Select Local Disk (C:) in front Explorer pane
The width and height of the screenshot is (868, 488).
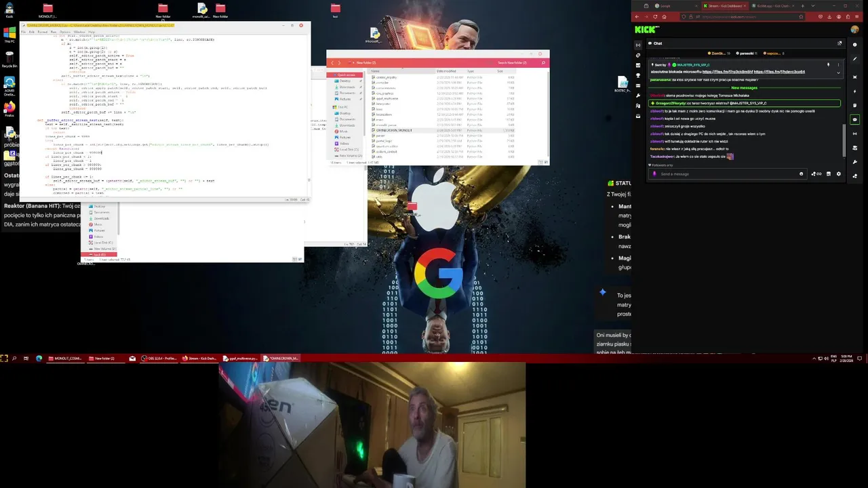point(349,150)
